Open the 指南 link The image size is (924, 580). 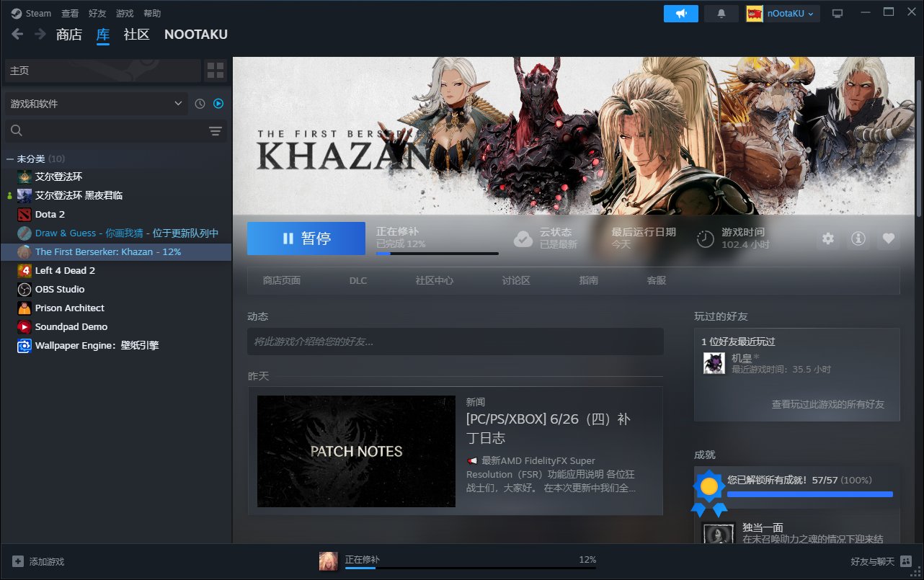tap(589, 280)
